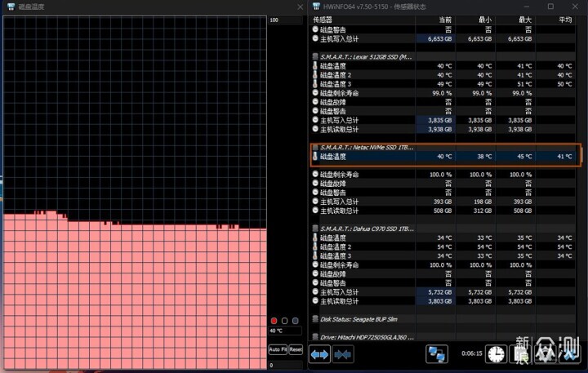The width and height of the screenshot is (588, 373).
Task: Select the Lexar 磁盘温度 3 row label
Action: (x=336, y=84)
